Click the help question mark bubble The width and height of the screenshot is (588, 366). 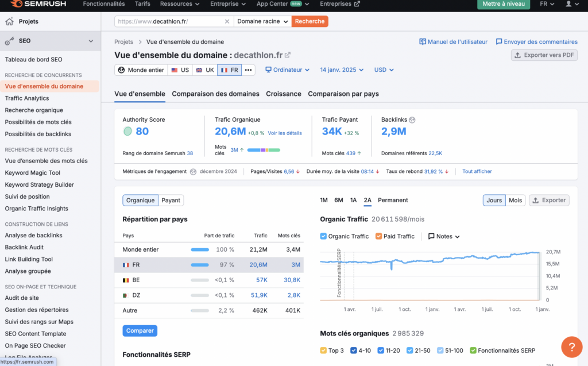coord(571,347)
